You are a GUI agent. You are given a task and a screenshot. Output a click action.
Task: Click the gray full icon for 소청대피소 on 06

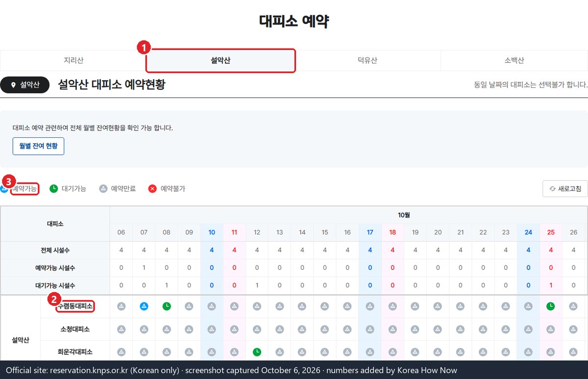[x=121, y=329]
